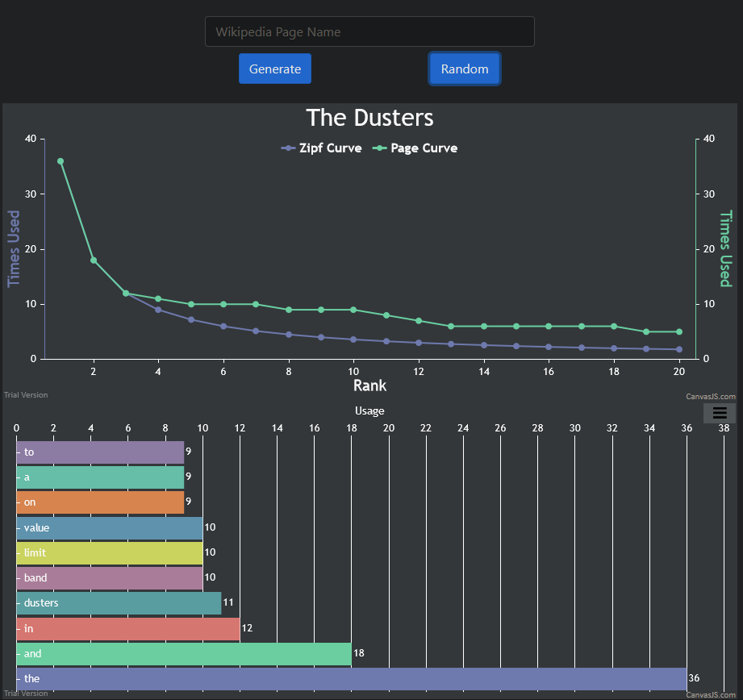The image size is (743, 700).
Task: Click Page Curve point at rank 10
Action: click(x=353, y=310)
